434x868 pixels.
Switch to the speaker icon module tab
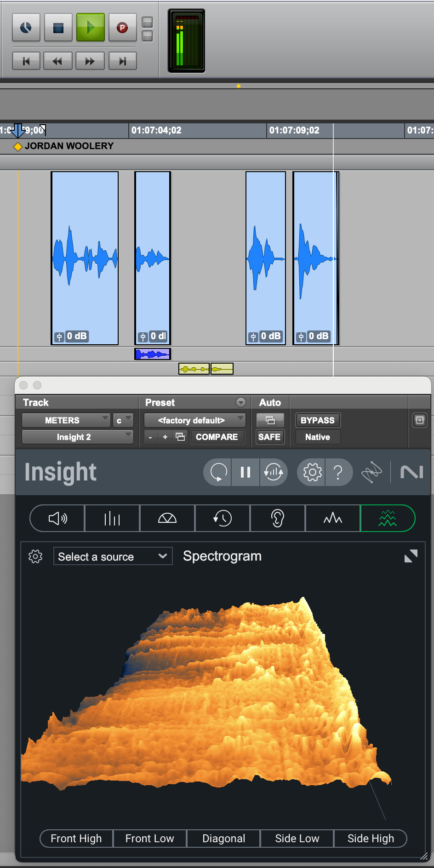pyautogui.click(x=57, y=519)
